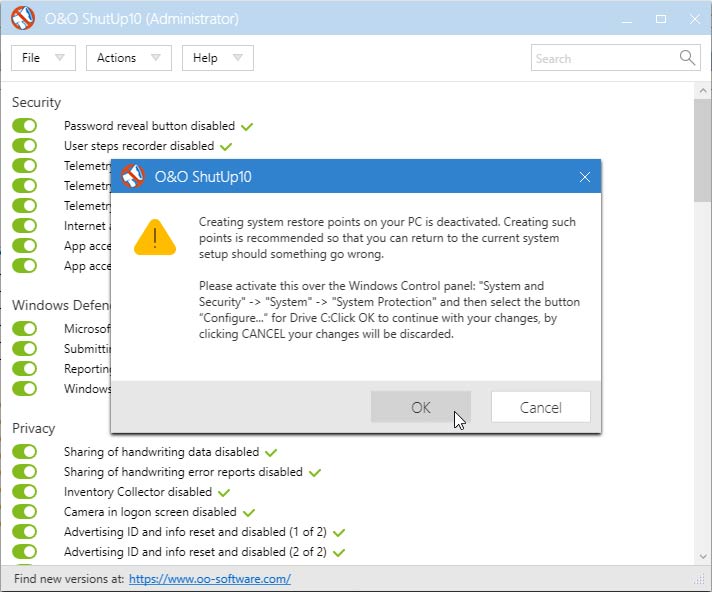The width and height of the screenshot is (712, 592).
Task: Click the checkmark beside Advertising ID (2 of 2)
Action: 339,553
